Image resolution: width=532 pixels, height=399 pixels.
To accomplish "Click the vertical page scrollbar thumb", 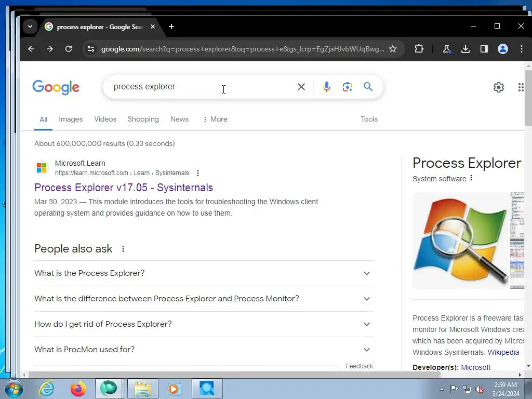I will point(528,97).
